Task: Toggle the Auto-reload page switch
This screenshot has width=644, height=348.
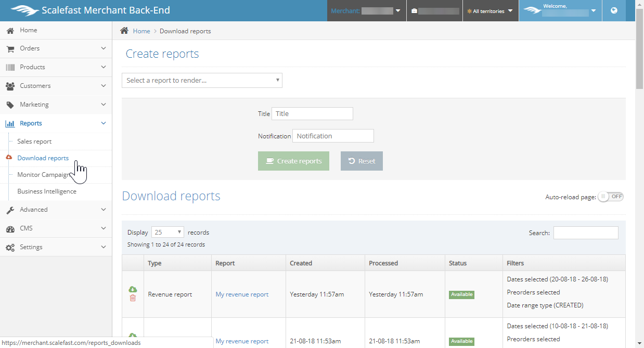Action: click(x=611, y=197)
